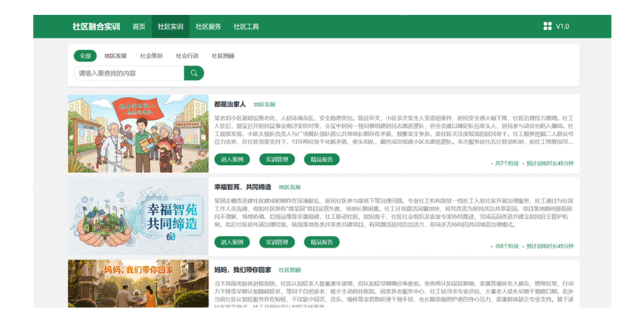Open the 都是治家人 cartoon thumbnail
The width and height of the screenshot is (644, 326).
pos(138,134)
